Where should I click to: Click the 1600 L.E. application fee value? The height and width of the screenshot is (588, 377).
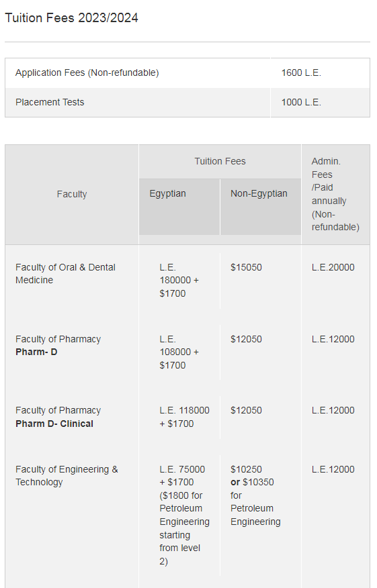[x=301, y=72]
